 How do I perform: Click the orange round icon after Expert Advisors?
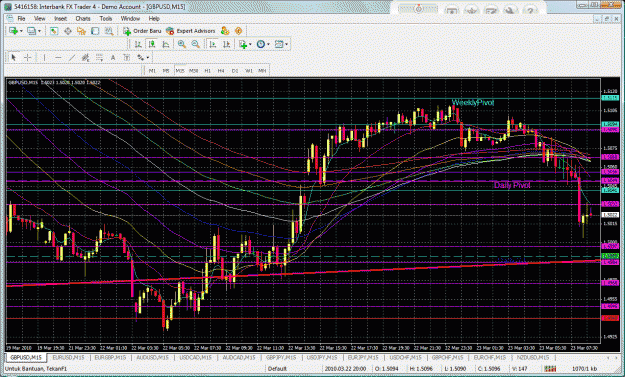click(x=238, y=31)
